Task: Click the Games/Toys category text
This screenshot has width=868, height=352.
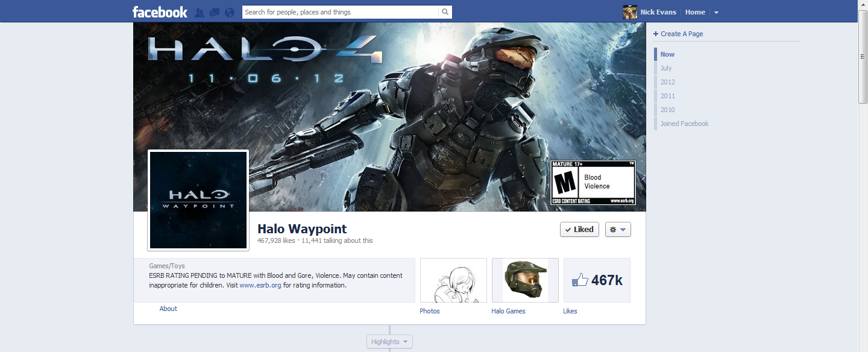Action: 167,266
